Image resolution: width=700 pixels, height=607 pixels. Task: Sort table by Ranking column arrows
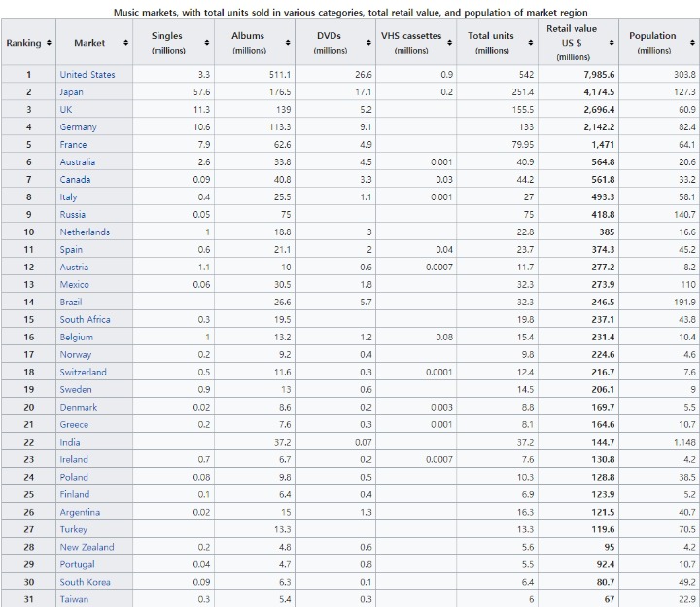(x=49, y=43)
